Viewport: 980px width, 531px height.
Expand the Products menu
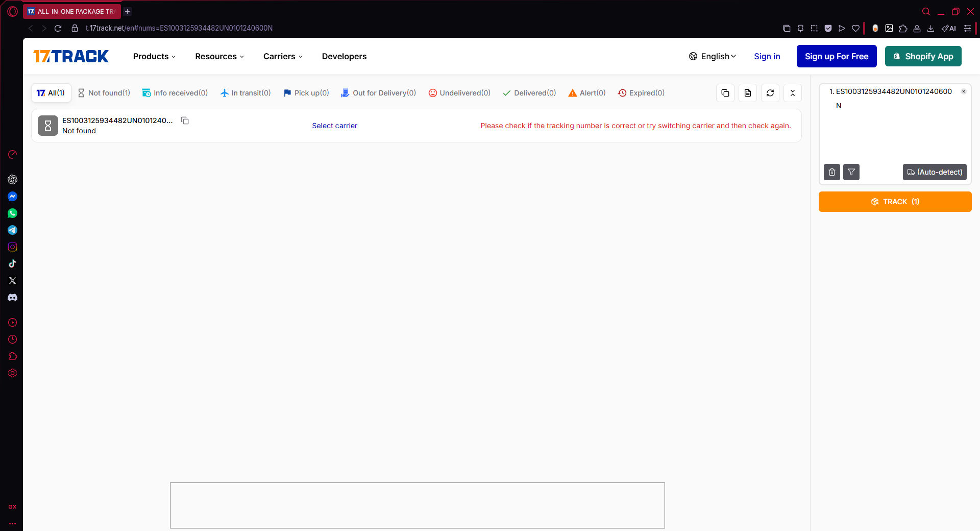pos(154,56)
